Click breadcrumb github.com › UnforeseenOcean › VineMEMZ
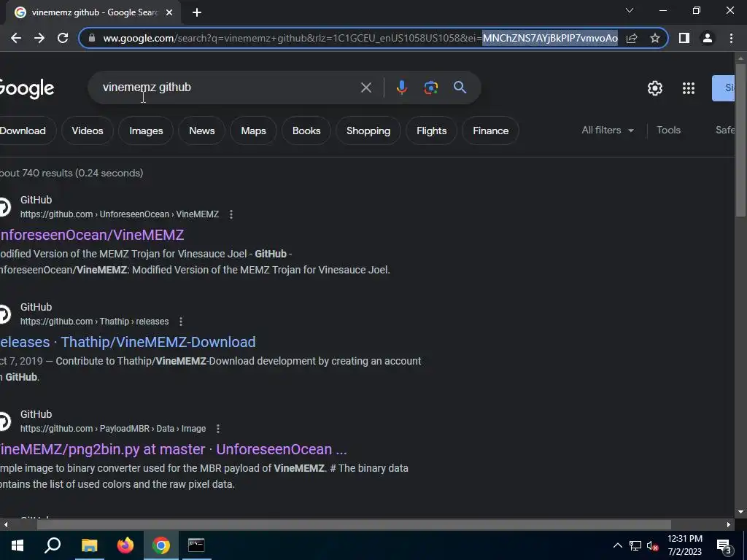747x560 pixels. click(120, 214)
